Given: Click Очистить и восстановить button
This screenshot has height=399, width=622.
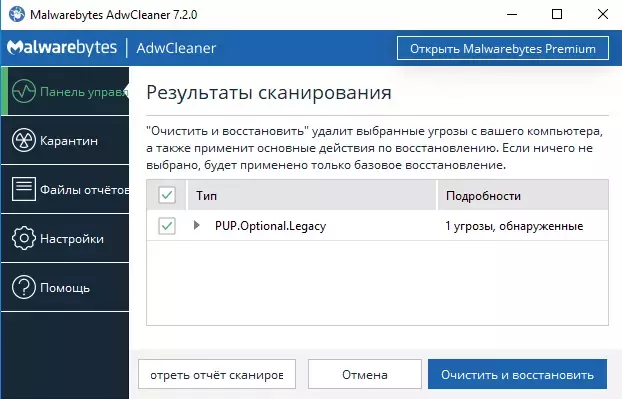Looking at the screenshot, I should (517, 374).
